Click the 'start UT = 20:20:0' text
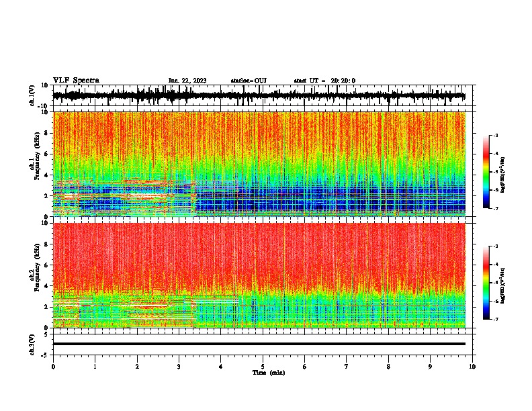This screenshot has height=411, width=532. pos(324,81)
